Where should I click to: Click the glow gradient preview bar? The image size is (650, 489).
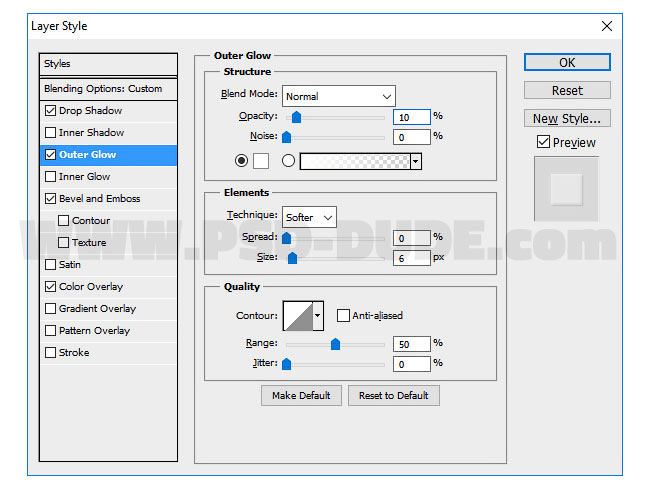(355, 161)
